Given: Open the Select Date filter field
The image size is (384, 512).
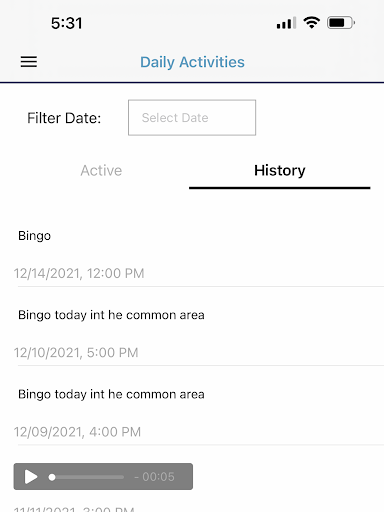Looking at the screenshot, I should pos(192,118).
